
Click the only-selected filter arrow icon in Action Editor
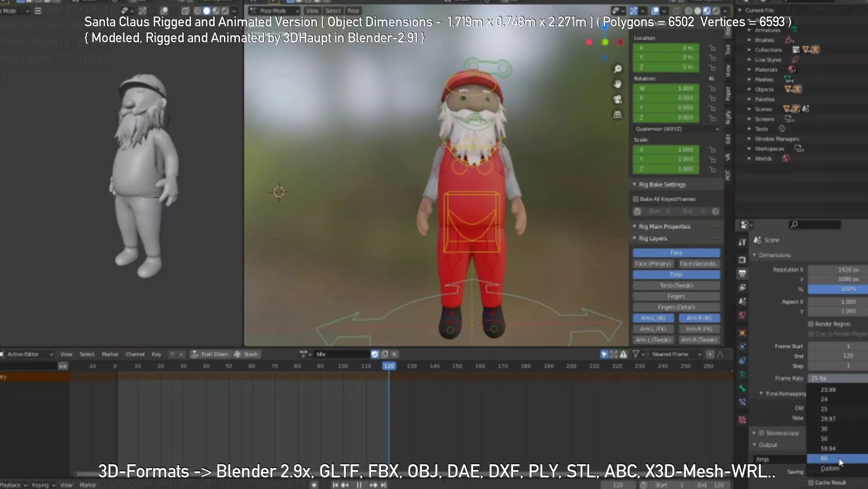pyautogui.click(x=604, y=354)
